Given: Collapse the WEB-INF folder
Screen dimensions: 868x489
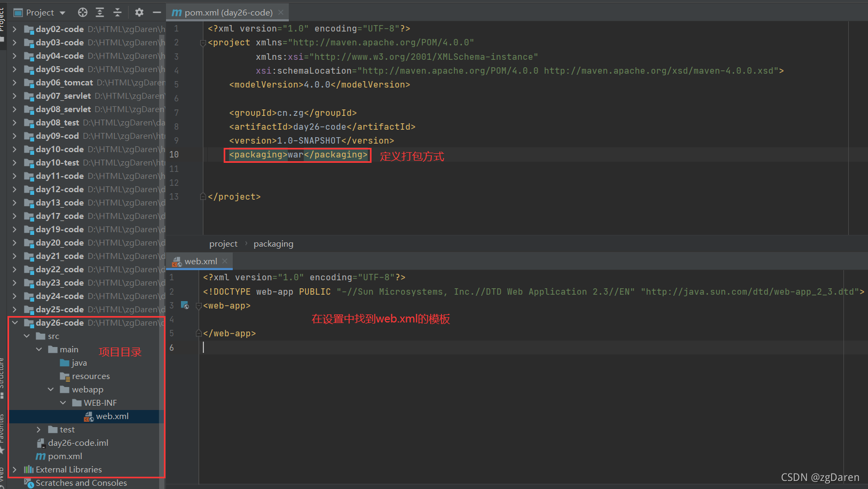Looking at the screenshot, I should tap(63, 403).
